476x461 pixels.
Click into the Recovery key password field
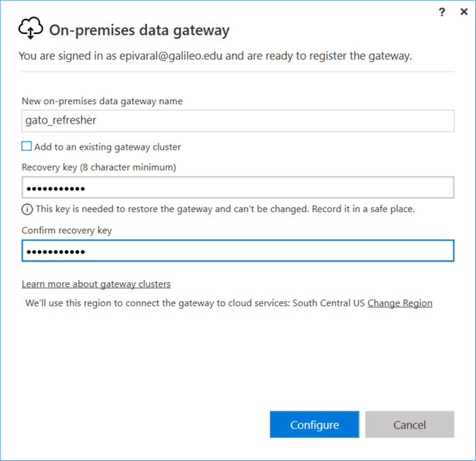237,188
